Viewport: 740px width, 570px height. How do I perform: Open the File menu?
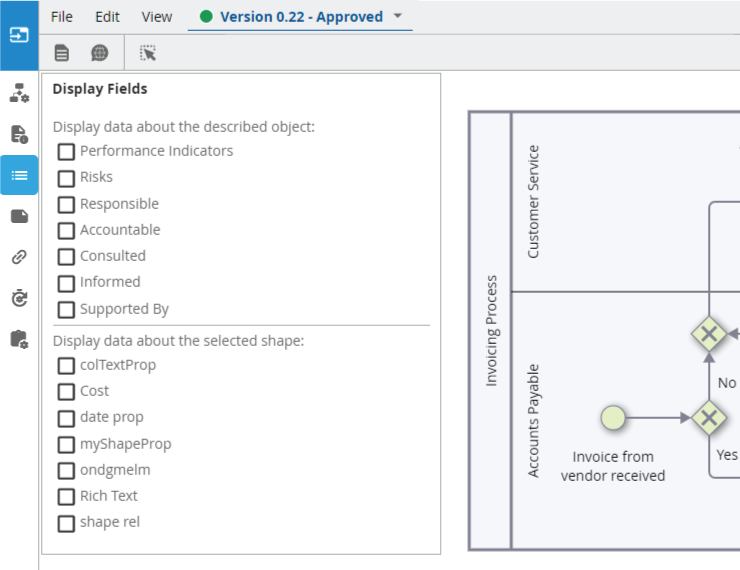tap(62, 17)
